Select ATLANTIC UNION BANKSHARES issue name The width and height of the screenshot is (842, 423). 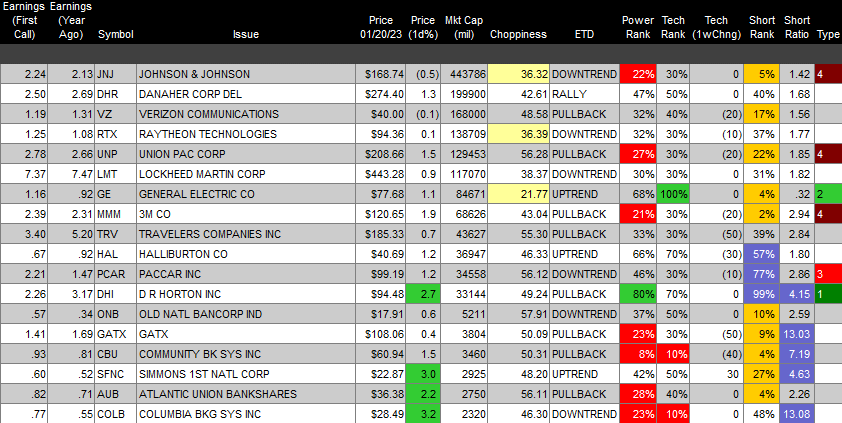[x=217, y=394]
